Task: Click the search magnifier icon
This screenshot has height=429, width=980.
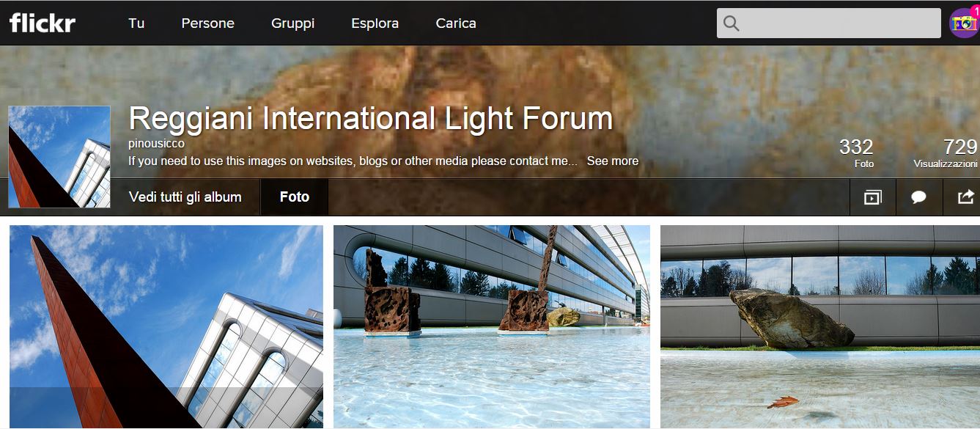Action: (731, 23)
